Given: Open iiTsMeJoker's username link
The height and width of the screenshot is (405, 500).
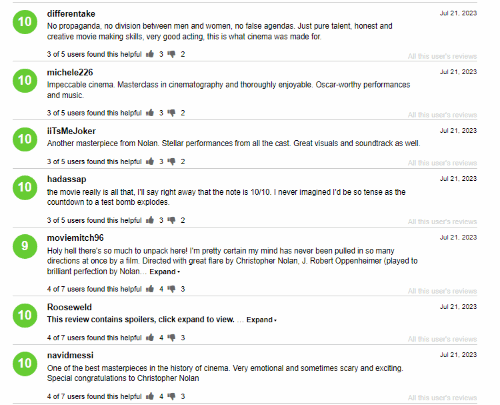Looking at the screenshot, I should click(x=71, y=131).
